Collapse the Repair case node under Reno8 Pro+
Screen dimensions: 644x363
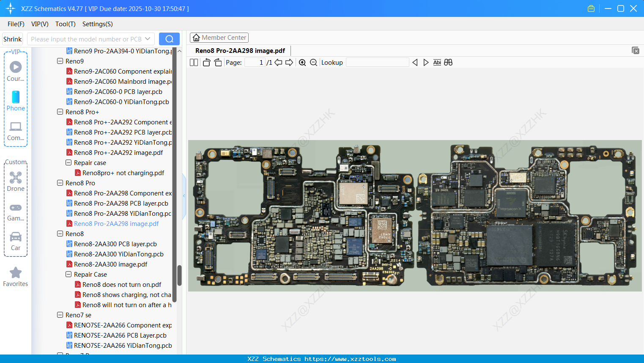(x=69, y=162)
